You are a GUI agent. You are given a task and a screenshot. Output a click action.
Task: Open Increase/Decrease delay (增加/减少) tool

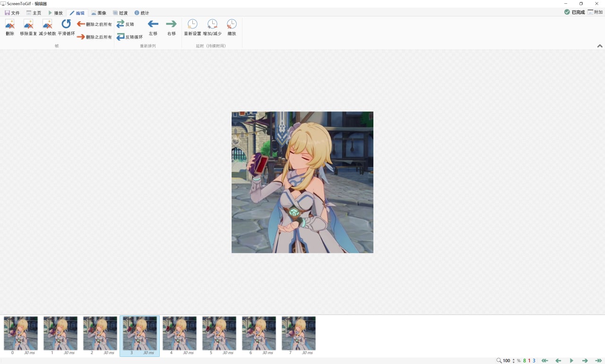212,25
